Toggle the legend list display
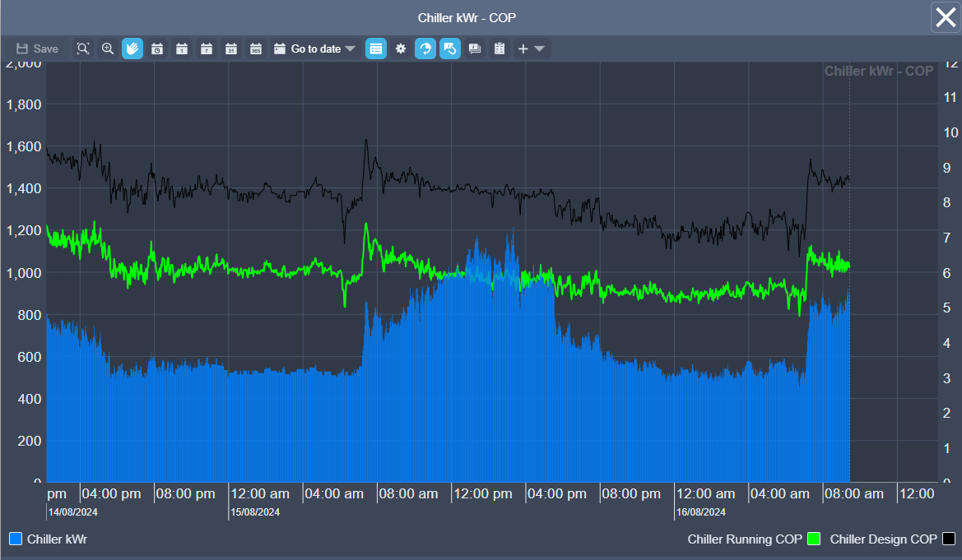This screenshot has height=560, width=962. coord(376,49)
